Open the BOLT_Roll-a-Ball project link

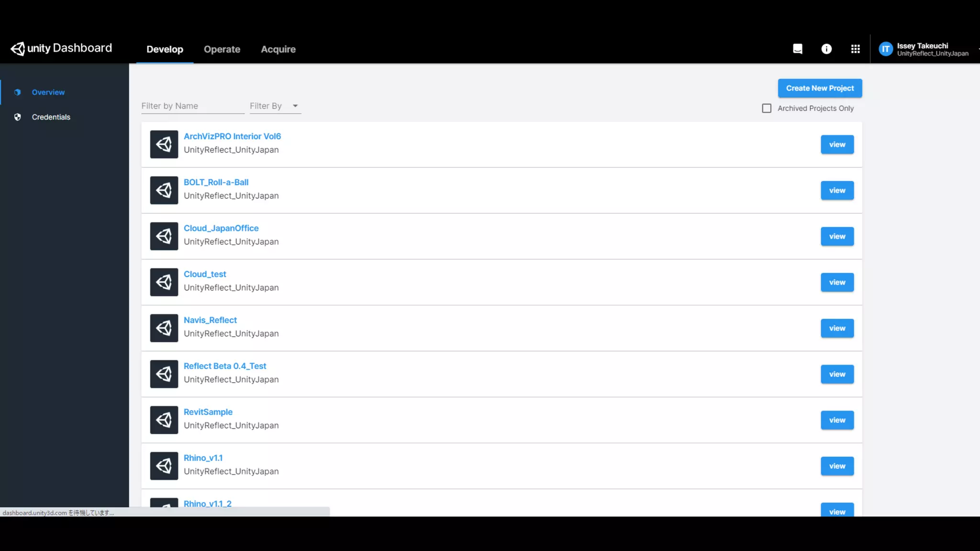tap(216, 182)
